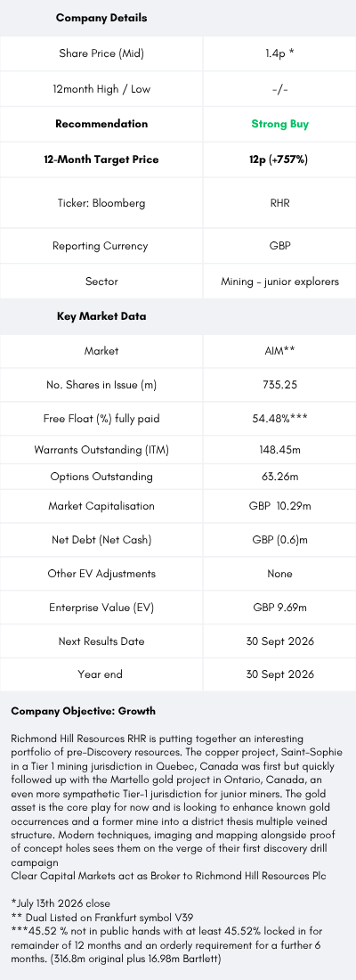Select the 148.45m warrants outstanding value

pos(279,449)
